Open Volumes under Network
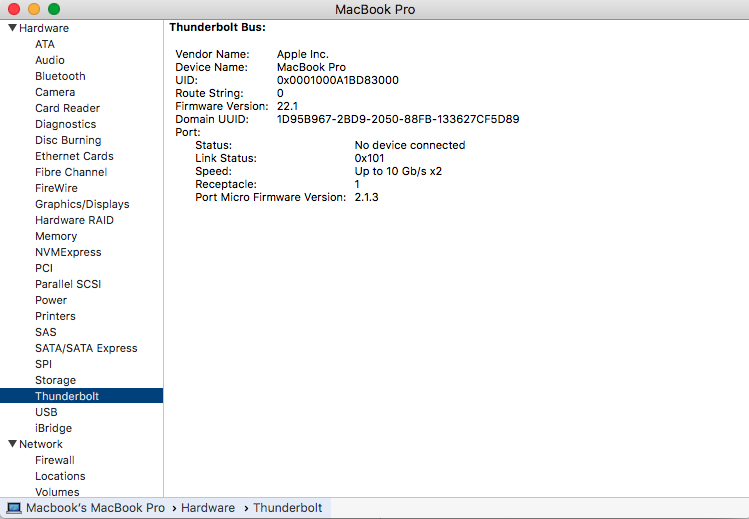Screen dimensions: 749x519 57,492
